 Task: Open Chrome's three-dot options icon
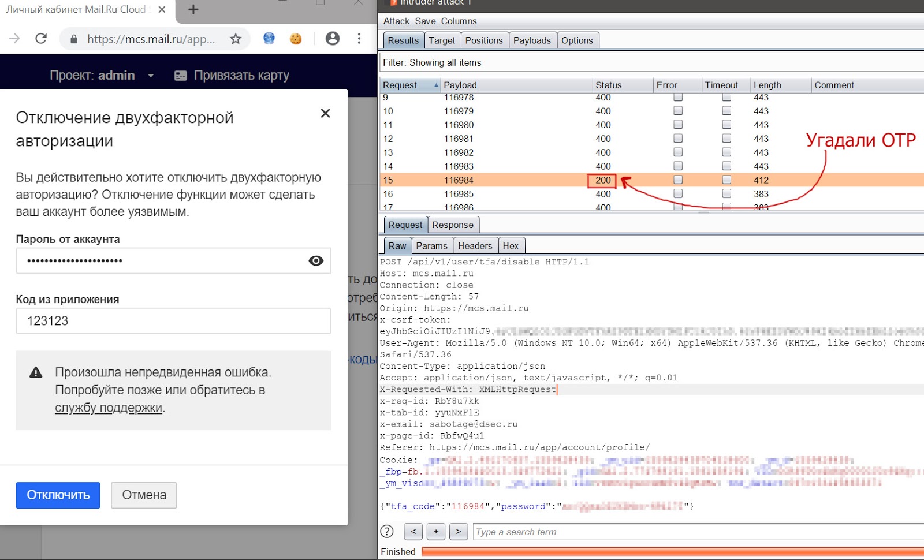click(359, 39)
